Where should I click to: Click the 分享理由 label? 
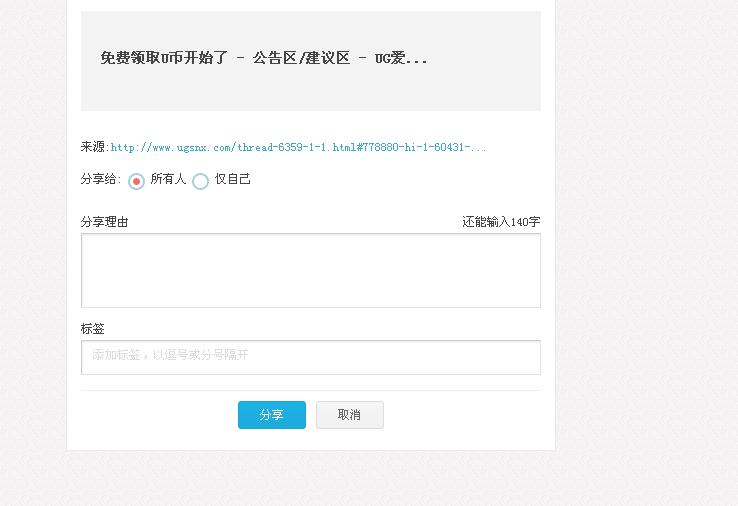click(104, 222)
